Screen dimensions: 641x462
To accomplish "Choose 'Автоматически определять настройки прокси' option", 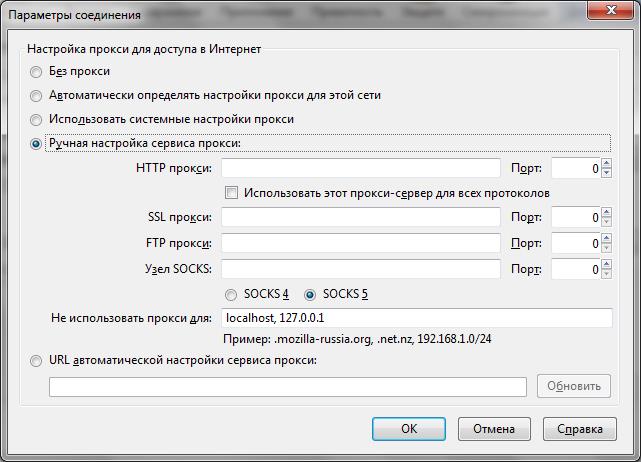I will [37, 96].
